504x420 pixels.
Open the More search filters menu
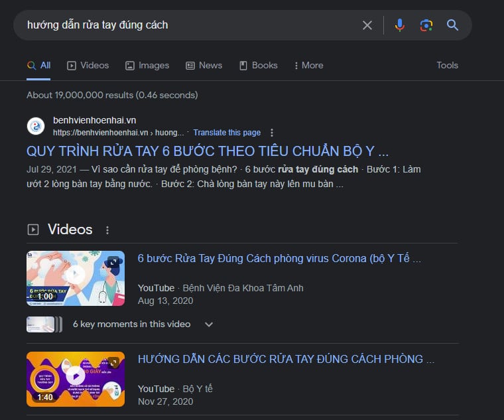point(308,66)
